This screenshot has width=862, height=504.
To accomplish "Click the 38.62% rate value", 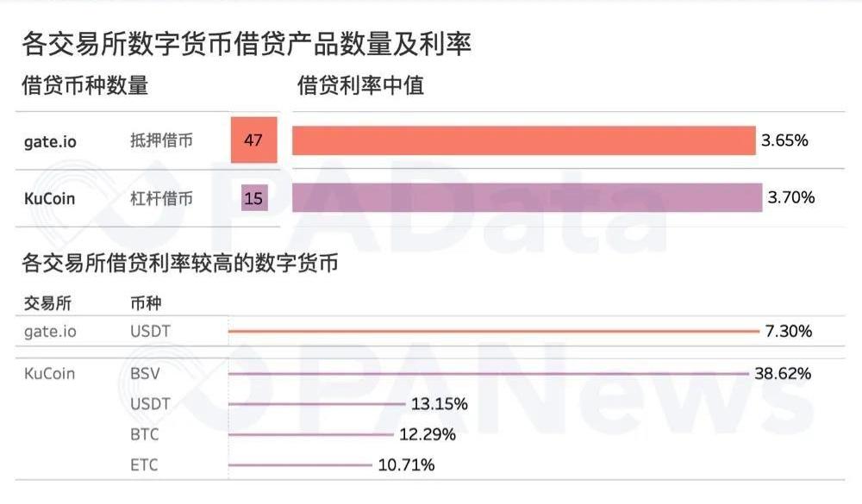I will coord(783,374).
